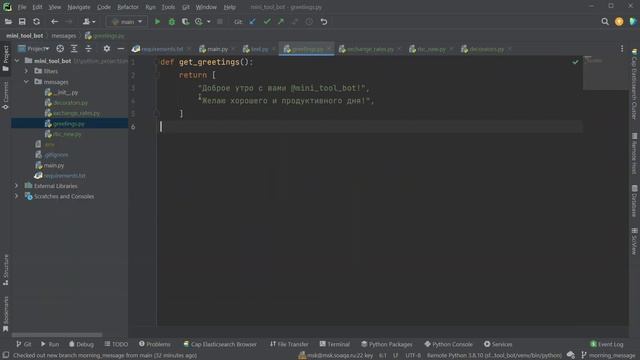Open Database side panel
The height and width of the screenshot is (360, 640).
tap(634, 201)
